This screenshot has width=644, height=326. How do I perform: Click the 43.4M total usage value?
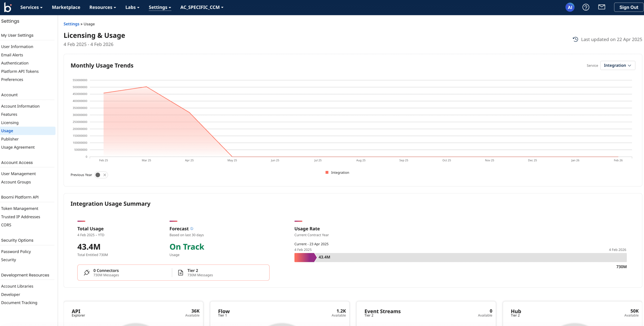[x=89, y=247]
